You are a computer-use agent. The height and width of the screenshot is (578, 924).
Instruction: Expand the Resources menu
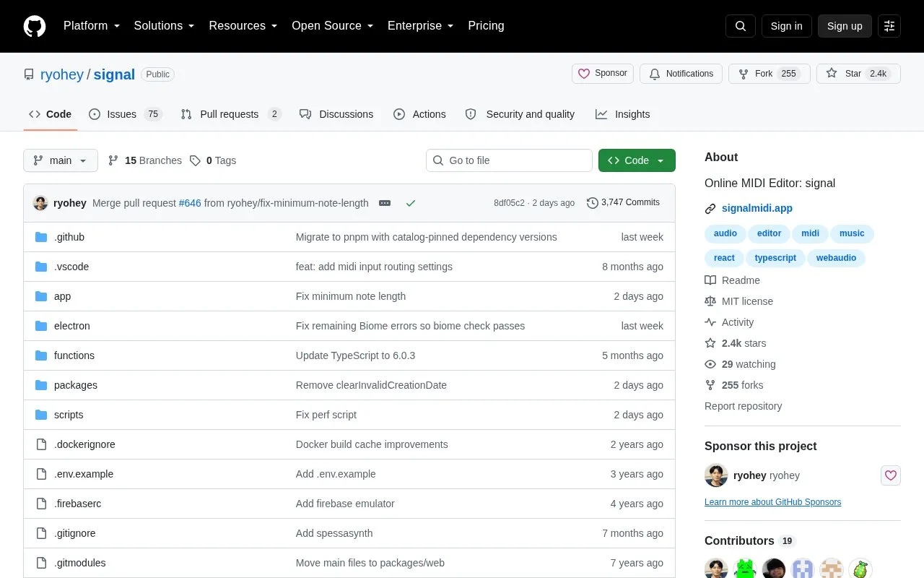(243, 26)
